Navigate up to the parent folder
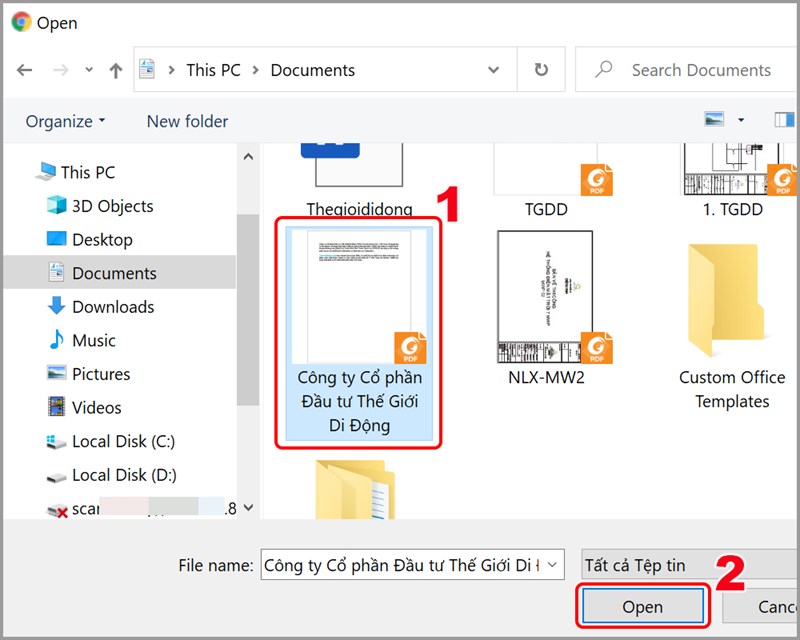 pyautogui.click(x=116, y=70)
